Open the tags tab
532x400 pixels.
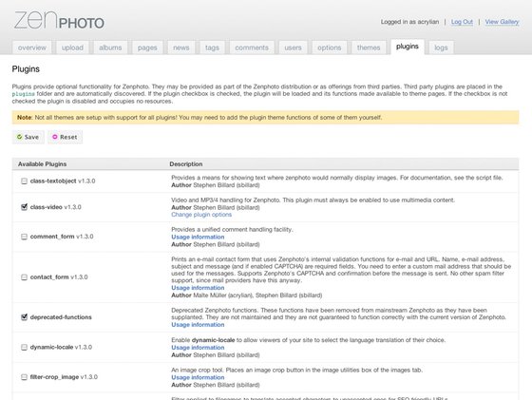click(212, 48)
